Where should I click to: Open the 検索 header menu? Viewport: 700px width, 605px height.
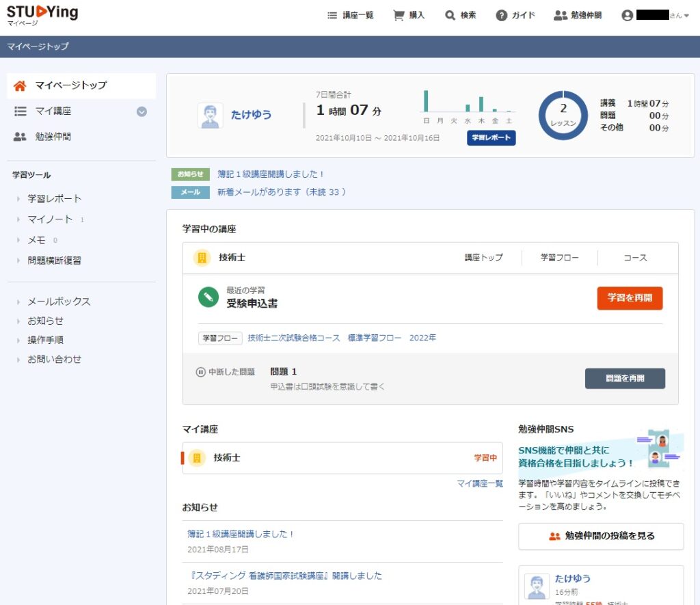click(461, 16)
